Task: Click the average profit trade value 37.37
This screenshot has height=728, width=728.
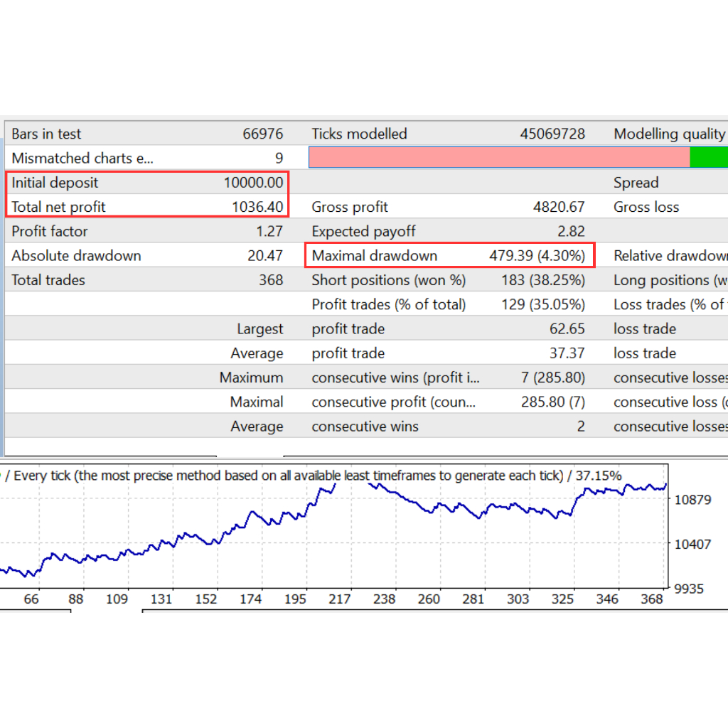Action: tap(567, 353)
